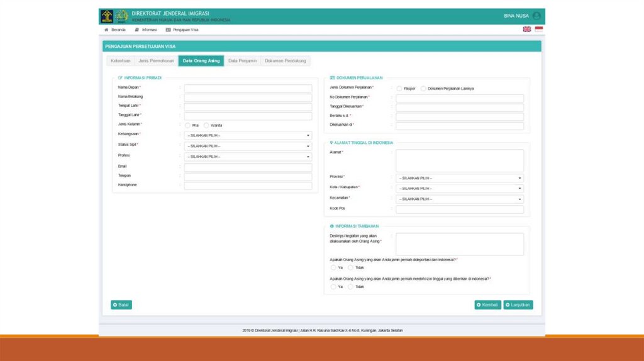Switch to the Data Penjamin tab
Image resolution: width=644 pixels, height=361 pixels.
pyautogui.click(x=242, y=61)
